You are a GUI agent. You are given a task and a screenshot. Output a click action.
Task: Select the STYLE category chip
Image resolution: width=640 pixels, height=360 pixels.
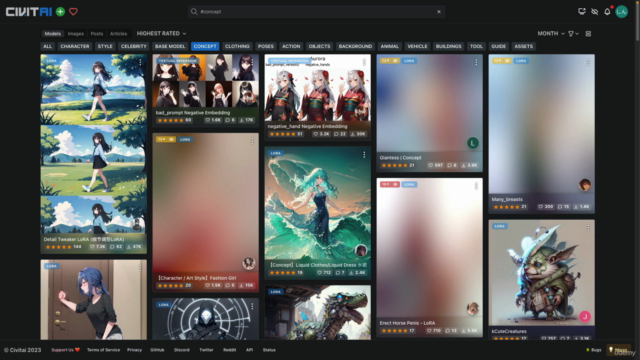click(105, 47)
